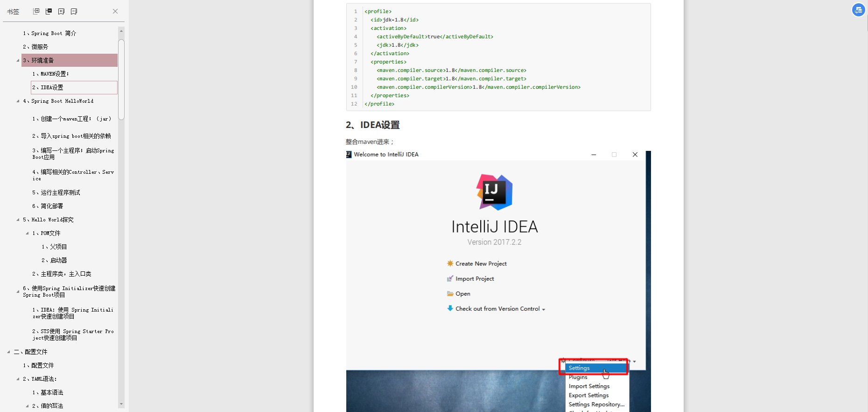Screen dimensions: 868x412
Task: Open the 1、基本语法 bookmark
Action: tap(48, 392)
